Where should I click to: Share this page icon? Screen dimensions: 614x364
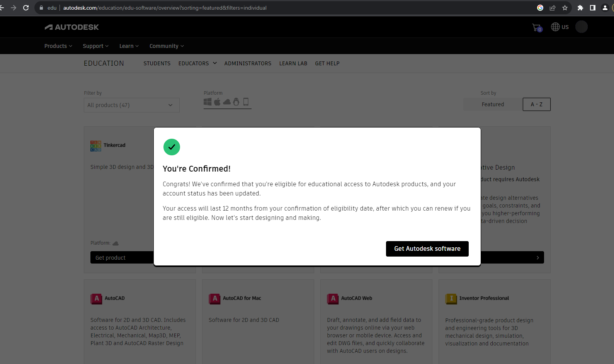[x=553, y=8]
